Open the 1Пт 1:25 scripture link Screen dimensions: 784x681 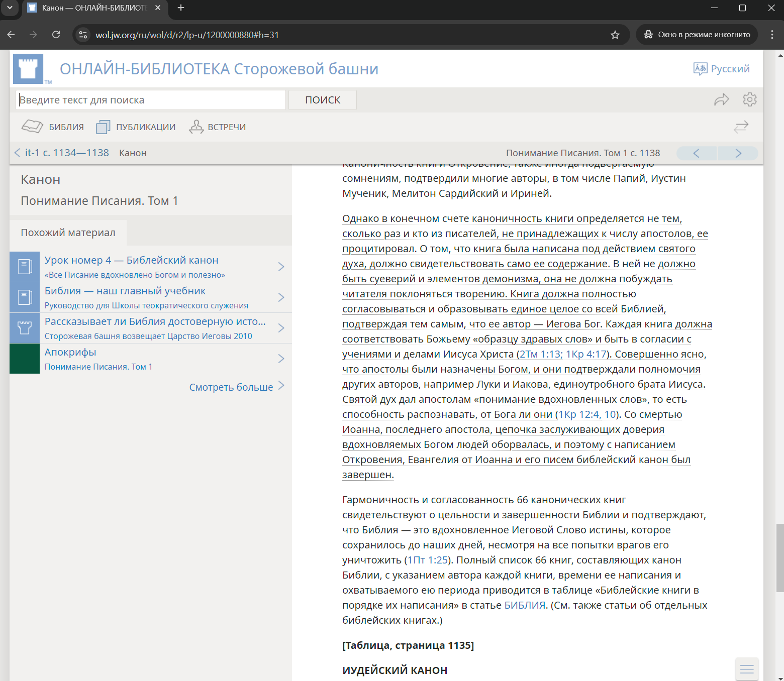(427, 560)
